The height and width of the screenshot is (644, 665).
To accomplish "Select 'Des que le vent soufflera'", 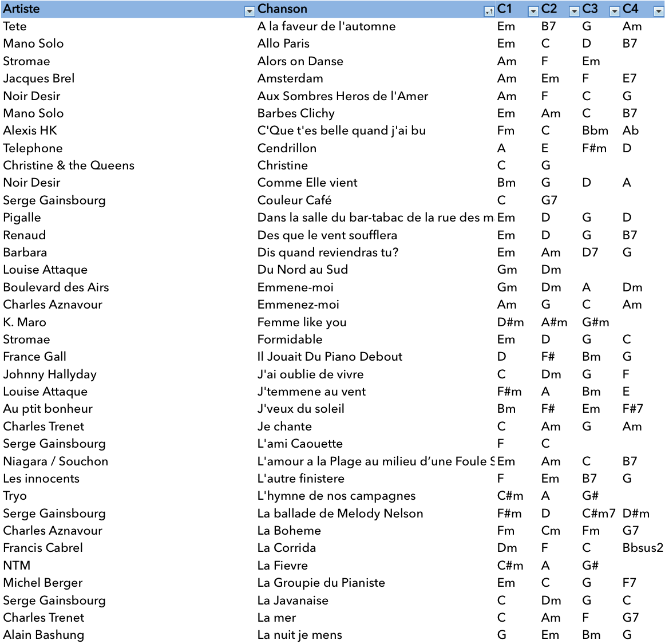I will pyautogui.click(x=327, y=235).
